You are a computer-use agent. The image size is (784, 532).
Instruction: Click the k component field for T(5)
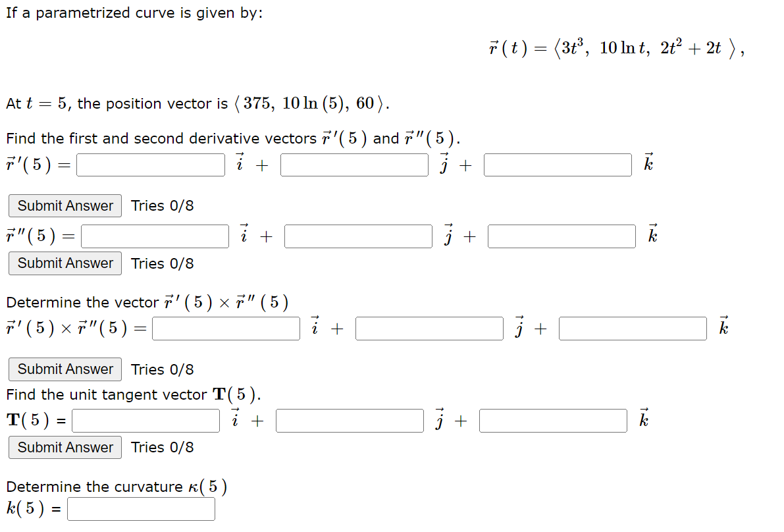pyautogui.click(x=553, y=420)
